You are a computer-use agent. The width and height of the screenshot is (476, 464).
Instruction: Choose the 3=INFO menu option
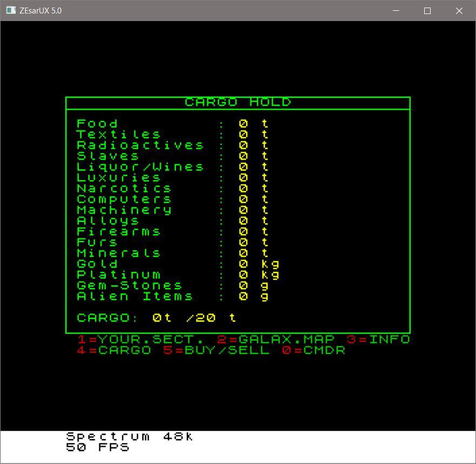point(378,339)
